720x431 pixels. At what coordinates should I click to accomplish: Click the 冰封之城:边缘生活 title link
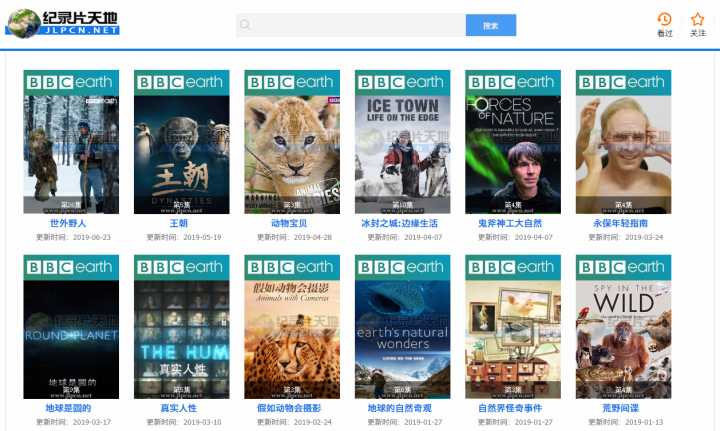(399, 224)
